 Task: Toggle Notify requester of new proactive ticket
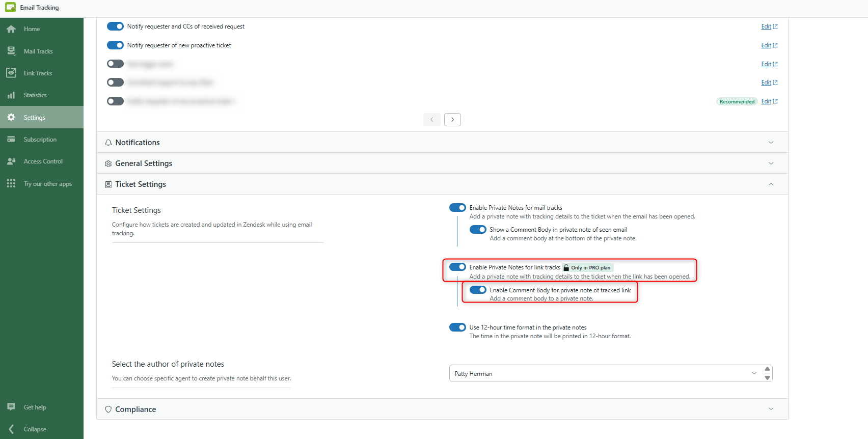pos(115,45)
